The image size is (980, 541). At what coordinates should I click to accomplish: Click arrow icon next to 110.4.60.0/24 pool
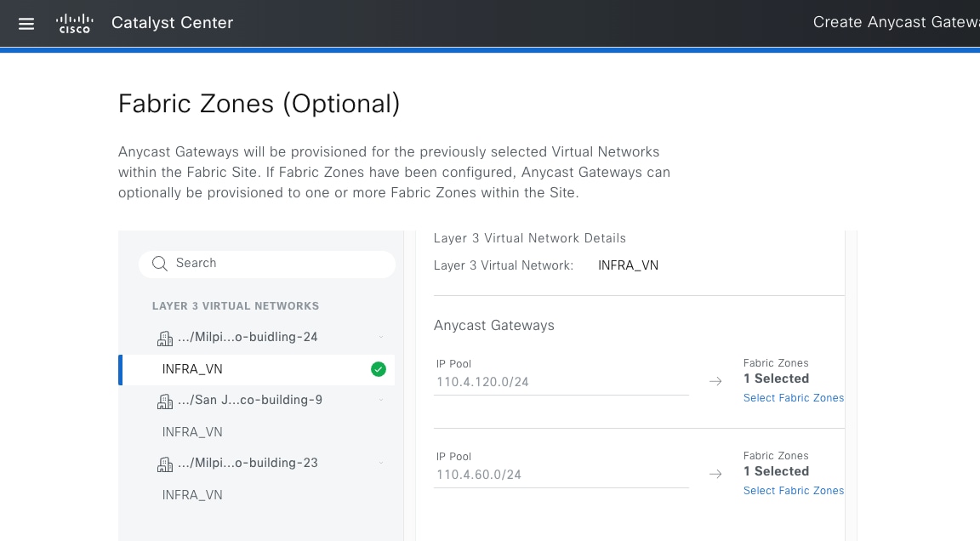tap(715, 475)
